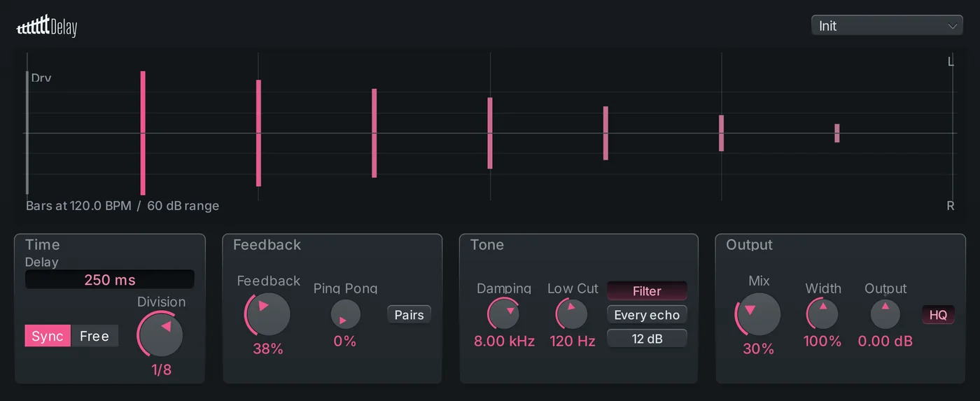
Task: Click the Feedback knob
Action: click(x=268, y=314)
